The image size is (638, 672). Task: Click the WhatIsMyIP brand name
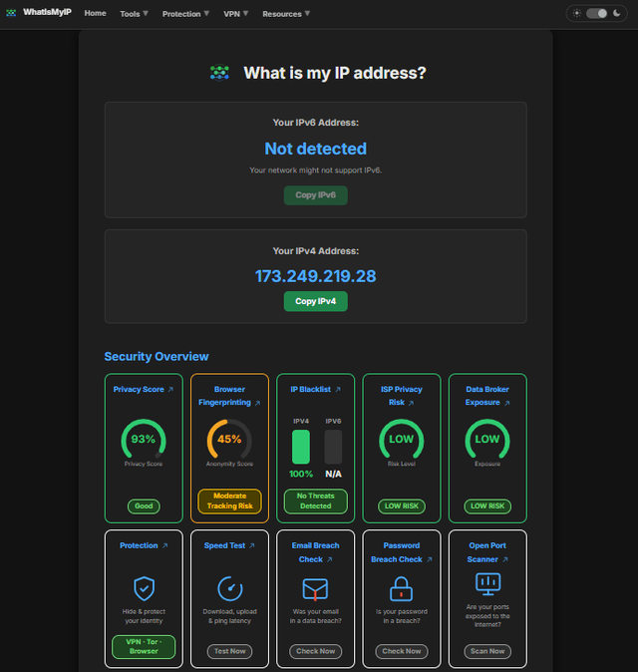(47, 12)
